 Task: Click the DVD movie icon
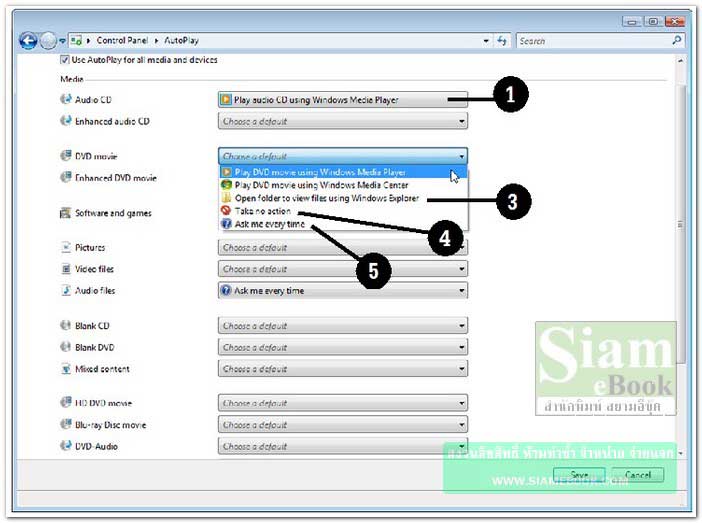[66, 155]
